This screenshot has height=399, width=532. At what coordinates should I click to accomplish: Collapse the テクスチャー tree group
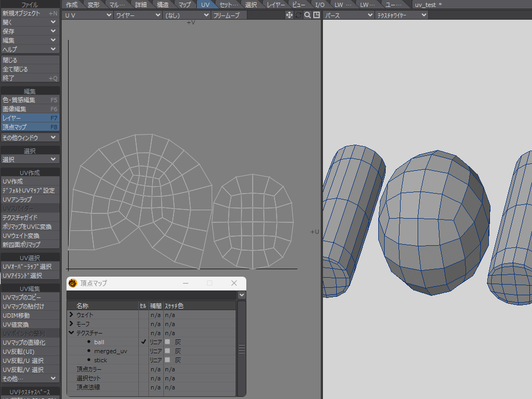pyautogui.click(x=72, y=333)
